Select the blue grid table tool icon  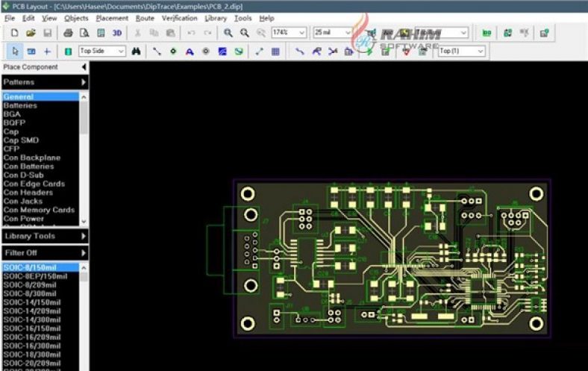[x=275, y=52]
